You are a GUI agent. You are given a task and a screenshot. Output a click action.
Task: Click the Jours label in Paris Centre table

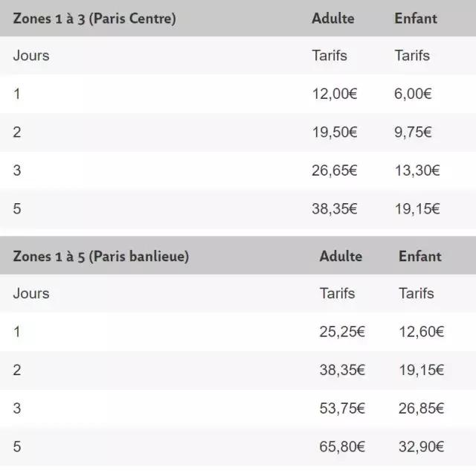pyautogui.click(x=31, y=56)
